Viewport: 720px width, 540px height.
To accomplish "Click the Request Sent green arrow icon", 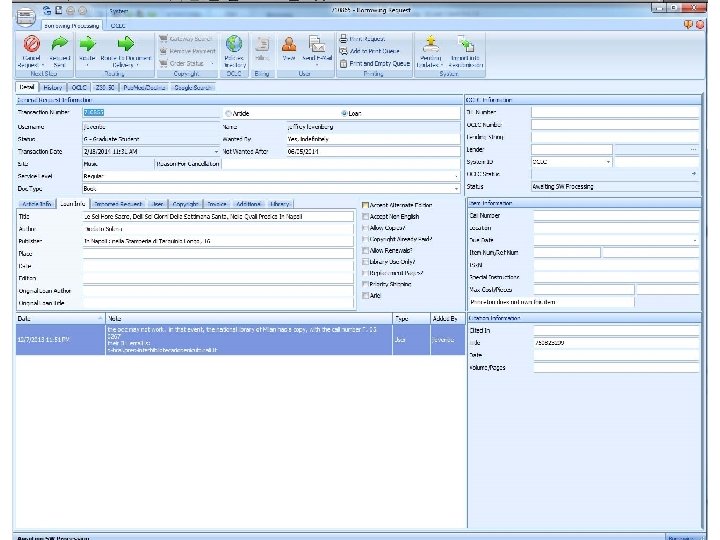I will 59,44.
